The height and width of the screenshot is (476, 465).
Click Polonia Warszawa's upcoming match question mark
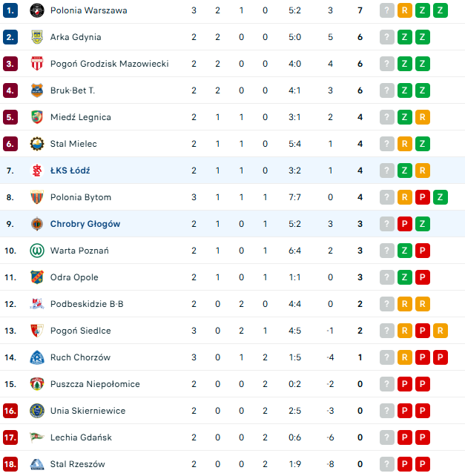pyautogui.click(x=387, y=10)
